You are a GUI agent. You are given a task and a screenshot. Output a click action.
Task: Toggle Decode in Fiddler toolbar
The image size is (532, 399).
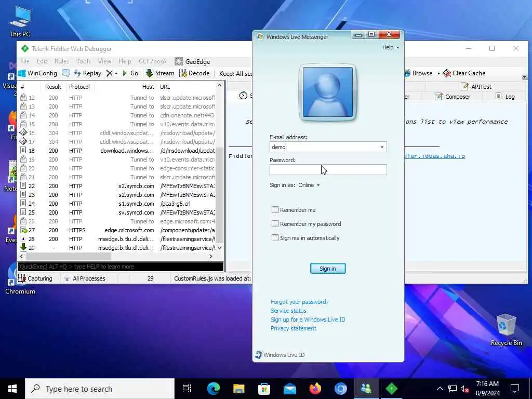tap(194, 73)
